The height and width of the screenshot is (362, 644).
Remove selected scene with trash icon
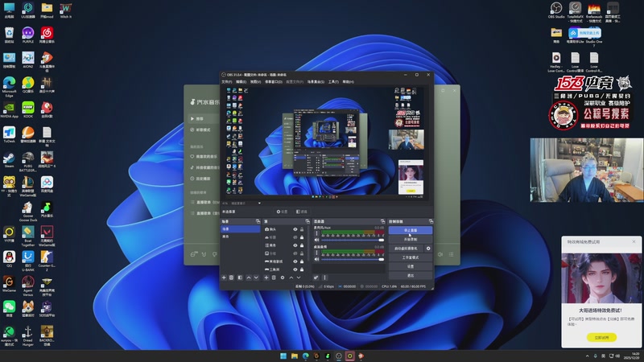[x=231, y=278]
